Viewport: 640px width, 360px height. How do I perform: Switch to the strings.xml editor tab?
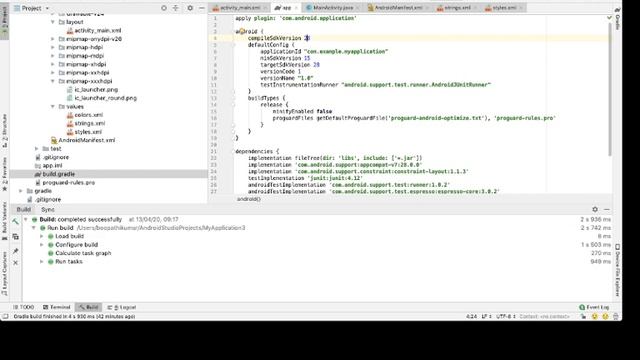tap(457, 8)
